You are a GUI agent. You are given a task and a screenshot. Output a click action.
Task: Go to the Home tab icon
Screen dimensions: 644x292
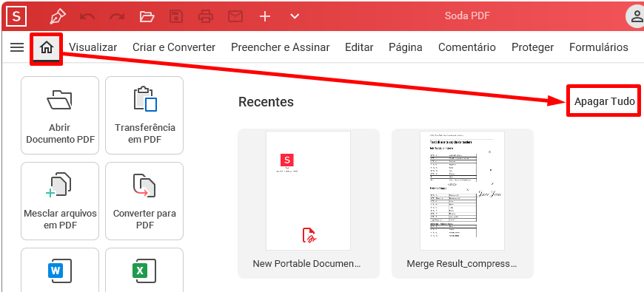tap(47, 48)
